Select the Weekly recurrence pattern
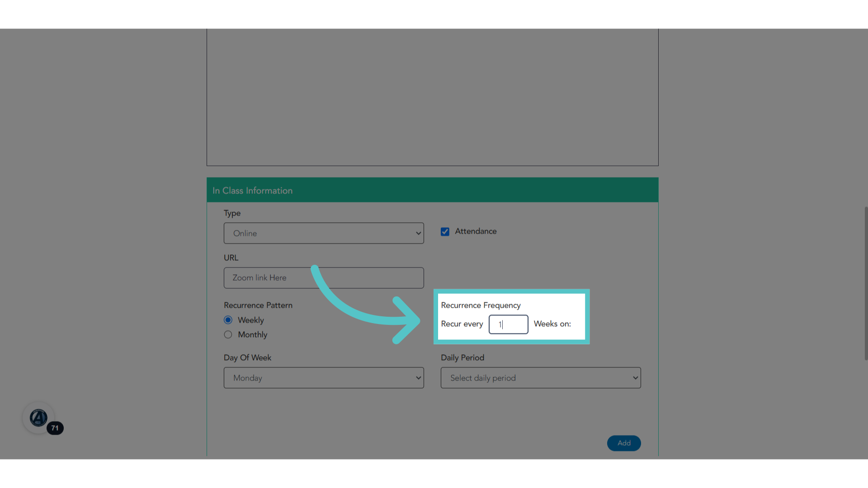 pos(228,320)
